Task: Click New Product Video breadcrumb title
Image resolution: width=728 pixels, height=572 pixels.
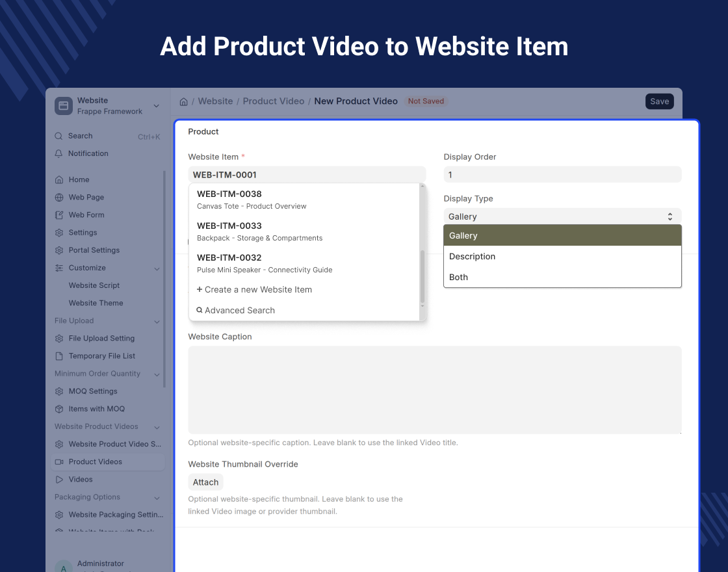Action: click(356, 101)
